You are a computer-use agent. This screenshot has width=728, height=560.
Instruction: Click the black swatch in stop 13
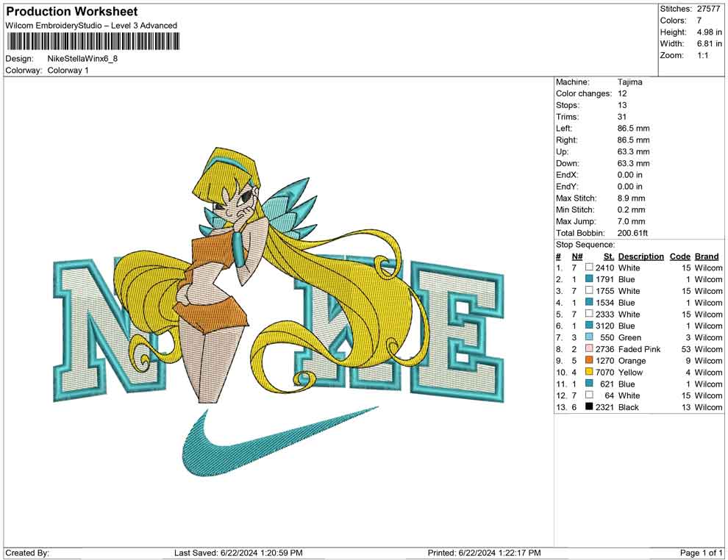click(x=589, y=407)
